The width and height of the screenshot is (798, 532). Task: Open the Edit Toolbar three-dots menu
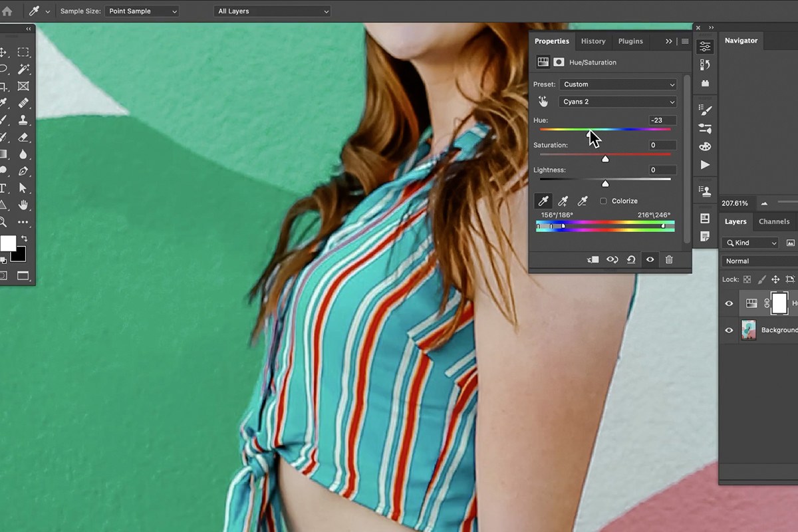[23, 222]
